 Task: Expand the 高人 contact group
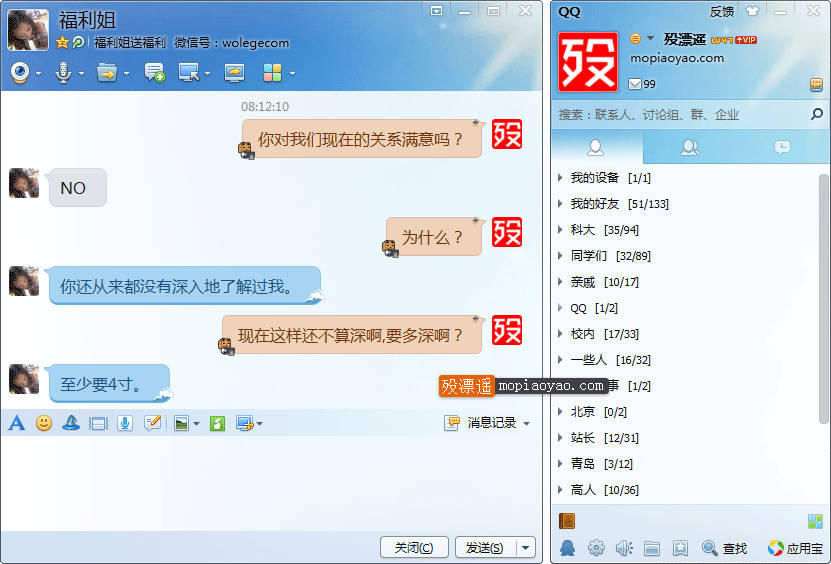point(560,490)
